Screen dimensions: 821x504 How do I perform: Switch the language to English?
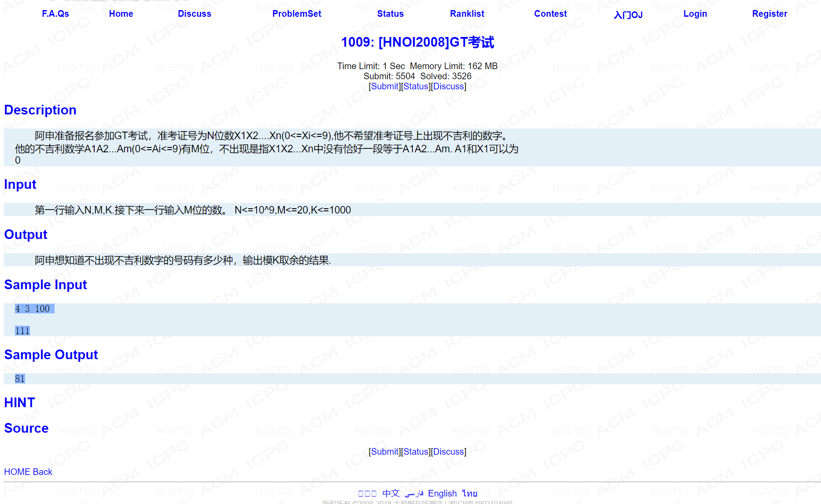442,493
